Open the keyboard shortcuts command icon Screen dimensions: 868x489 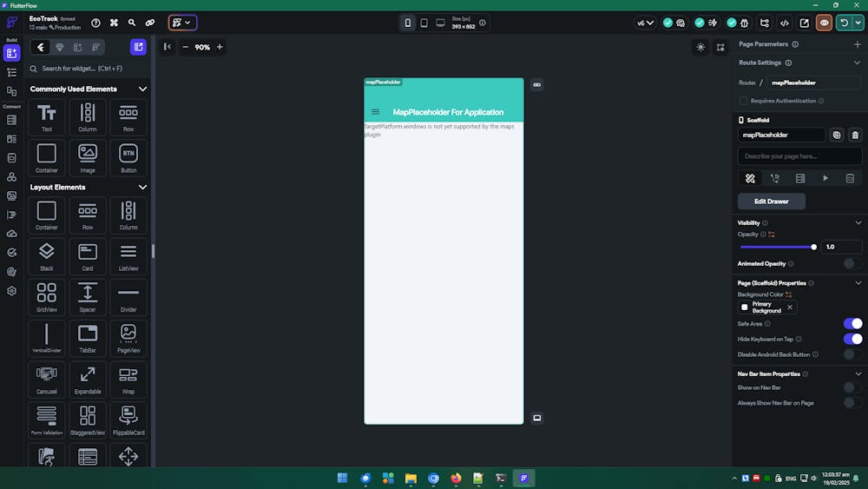(114, 23)
